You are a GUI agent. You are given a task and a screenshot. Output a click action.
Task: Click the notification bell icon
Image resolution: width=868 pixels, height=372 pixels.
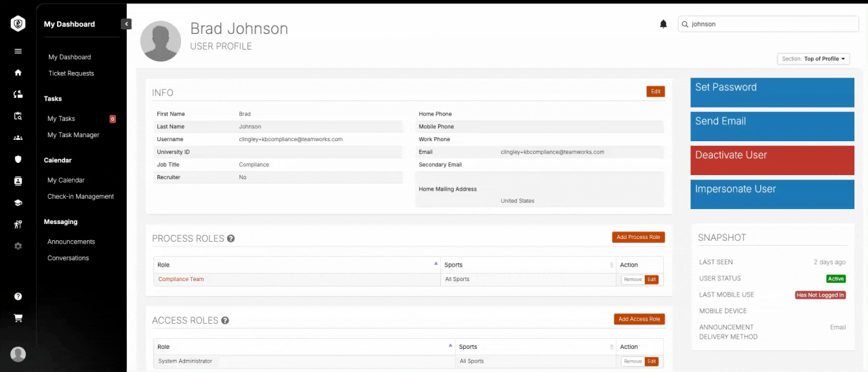663,24
